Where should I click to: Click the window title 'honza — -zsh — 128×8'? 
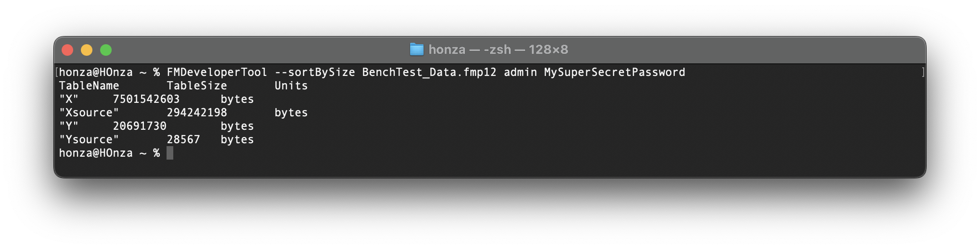click(x=498, y=50)
